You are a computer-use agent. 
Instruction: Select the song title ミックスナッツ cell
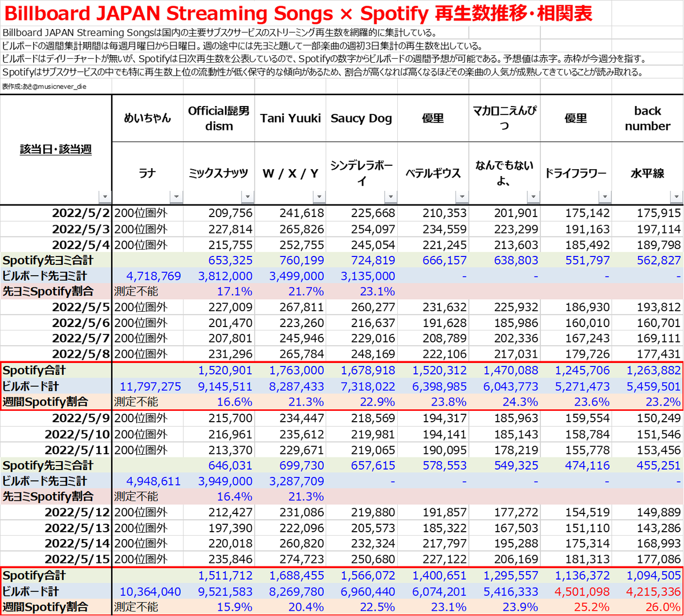point(219,173)
